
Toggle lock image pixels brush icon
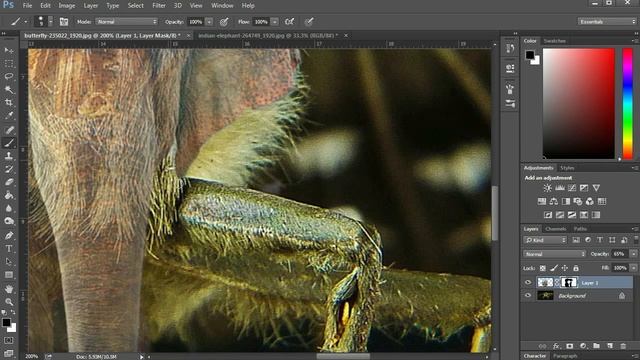553,268
